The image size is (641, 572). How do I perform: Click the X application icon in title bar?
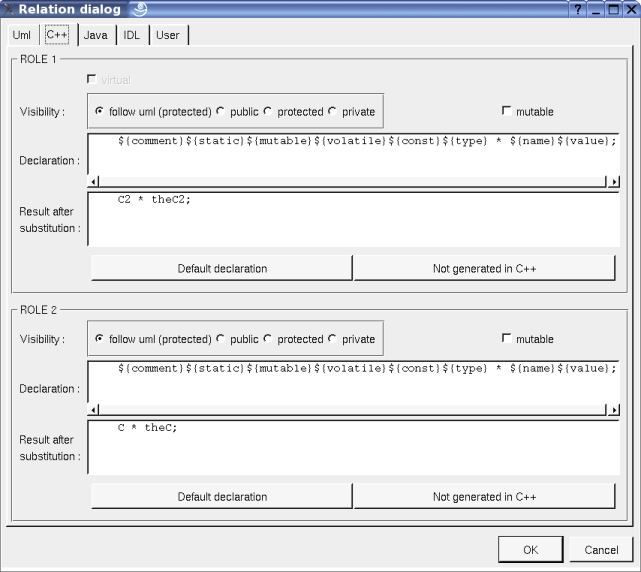point(8,9)
